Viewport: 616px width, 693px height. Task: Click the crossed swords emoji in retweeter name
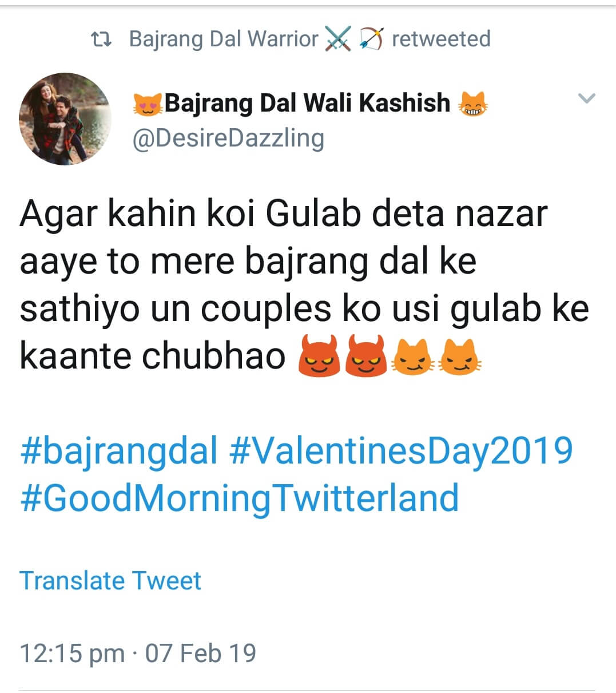click(x=338, y=38)
